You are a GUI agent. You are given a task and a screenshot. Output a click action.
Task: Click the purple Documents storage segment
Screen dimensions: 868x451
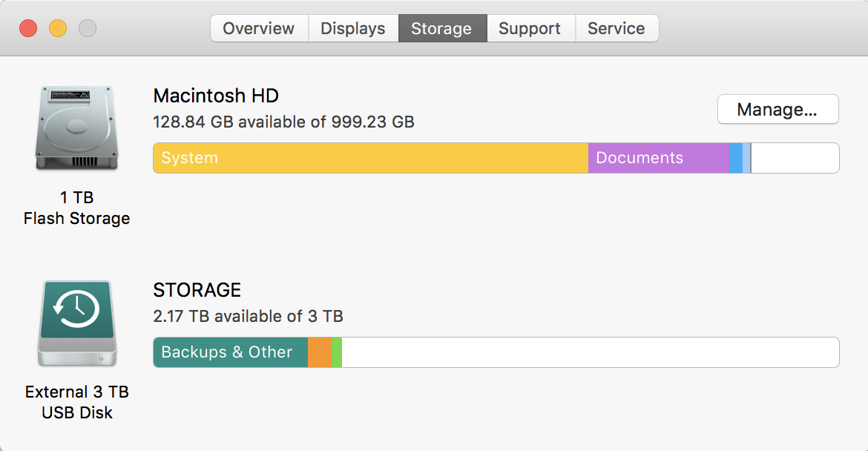point(659,158)
